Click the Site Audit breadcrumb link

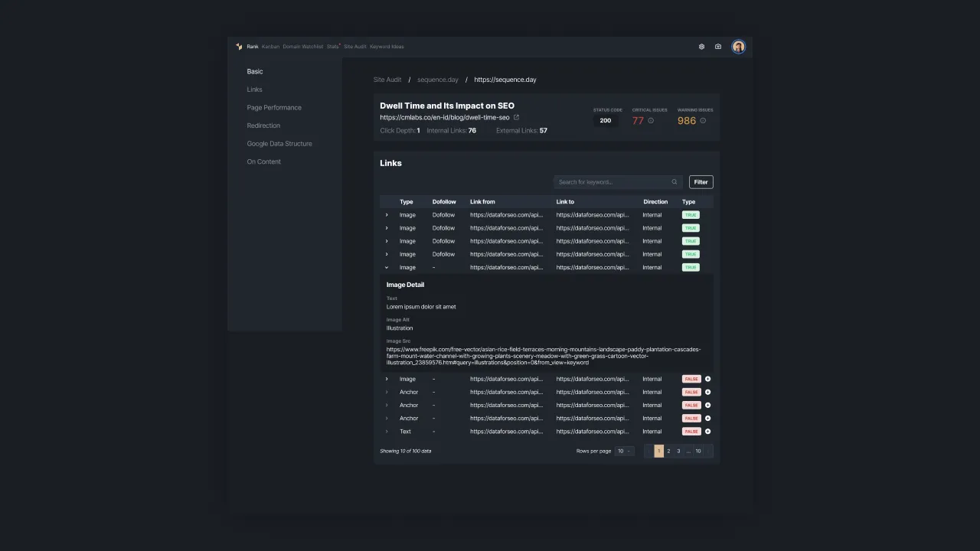[x=387, y=80]
